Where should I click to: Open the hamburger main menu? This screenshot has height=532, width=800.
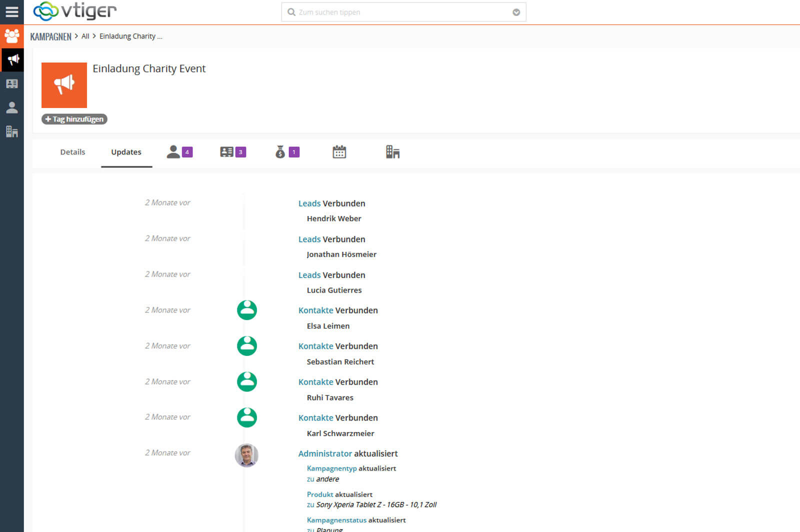pyautogui.click(x=11, y=11)
